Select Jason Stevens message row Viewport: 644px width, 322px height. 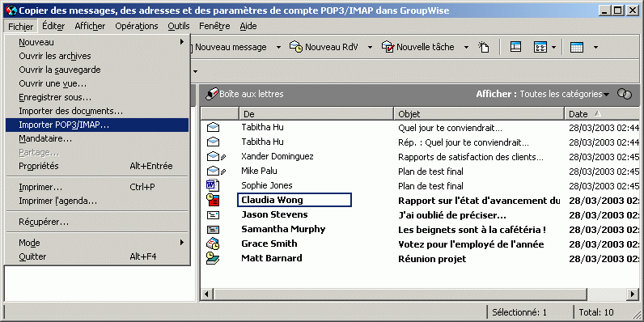coord(420,215)
